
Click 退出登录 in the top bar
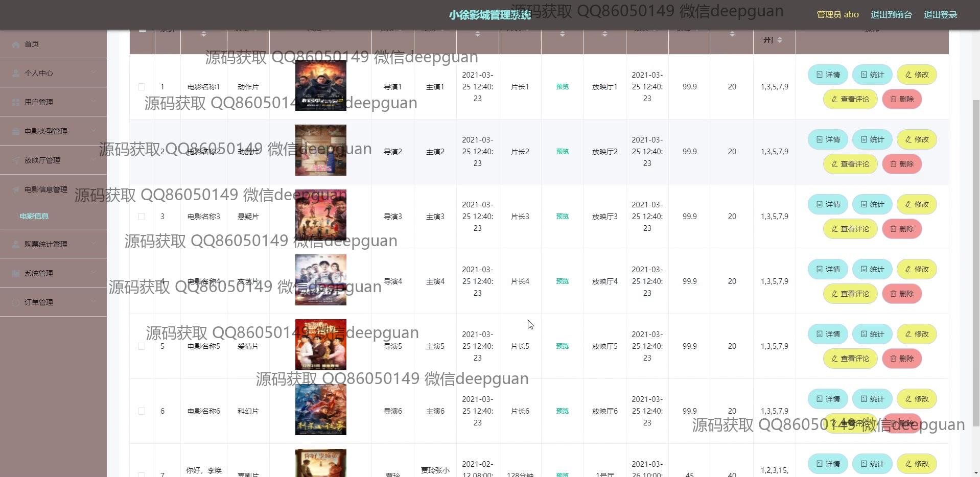pos(940,14)
